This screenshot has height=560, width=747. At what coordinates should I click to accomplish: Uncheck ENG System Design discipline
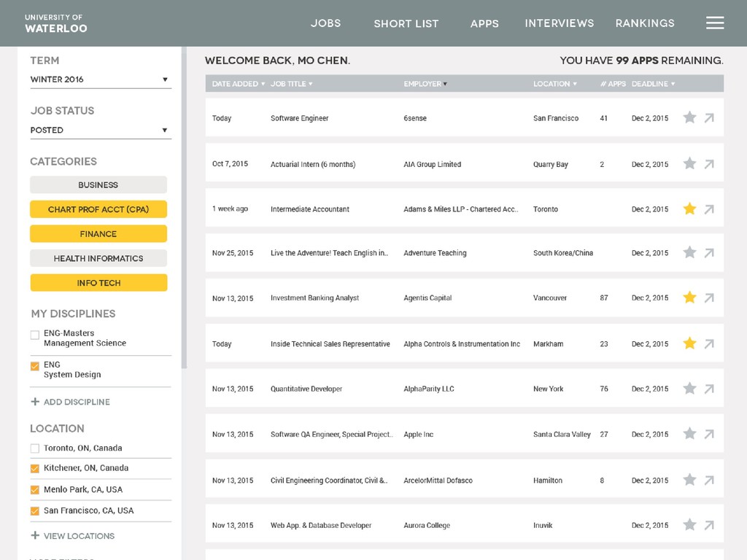[x=35, y=366]
